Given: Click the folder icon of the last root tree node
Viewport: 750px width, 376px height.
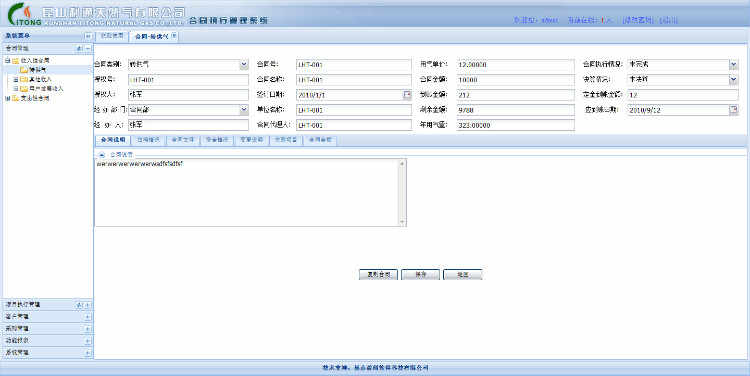Looking at the screenshot, I should pos(16,99).
